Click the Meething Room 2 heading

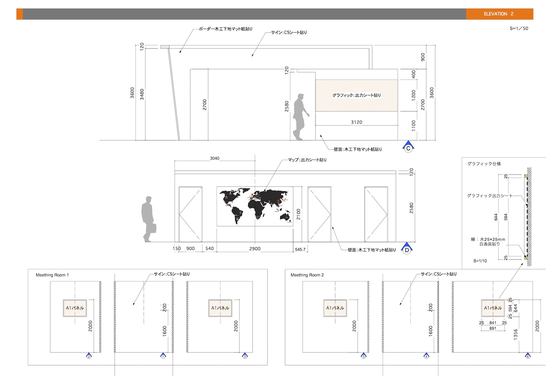307,275
